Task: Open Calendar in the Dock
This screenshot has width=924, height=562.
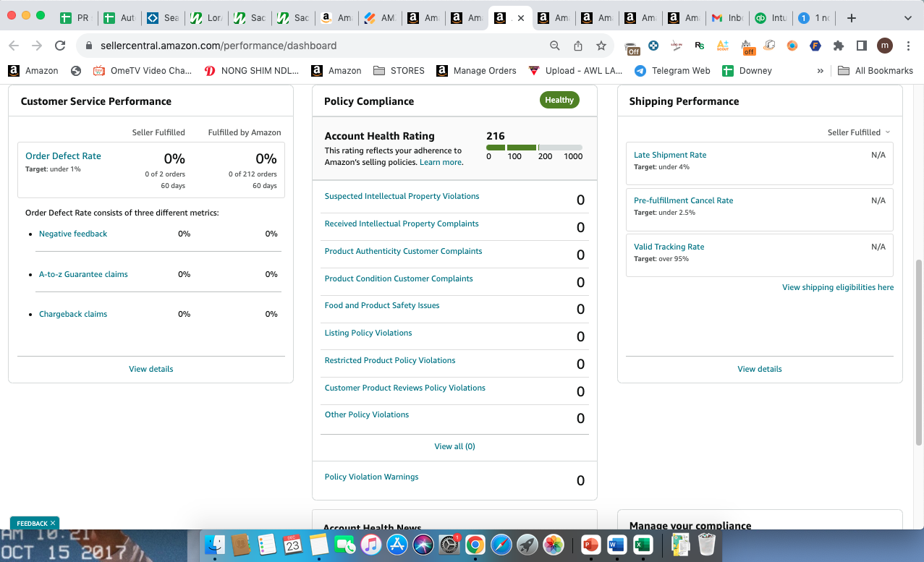Action: [x=292, y=545]
